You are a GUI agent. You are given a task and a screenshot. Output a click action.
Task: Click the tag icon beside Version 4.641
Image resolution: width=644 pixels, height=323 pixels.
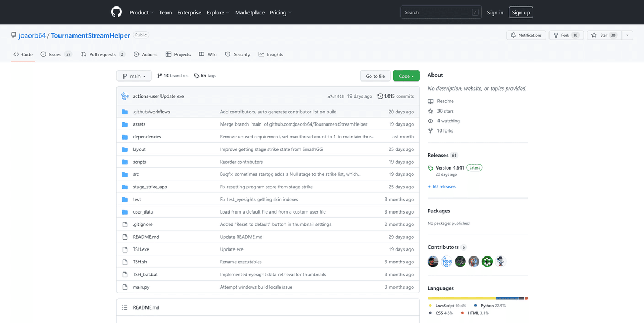430,168
